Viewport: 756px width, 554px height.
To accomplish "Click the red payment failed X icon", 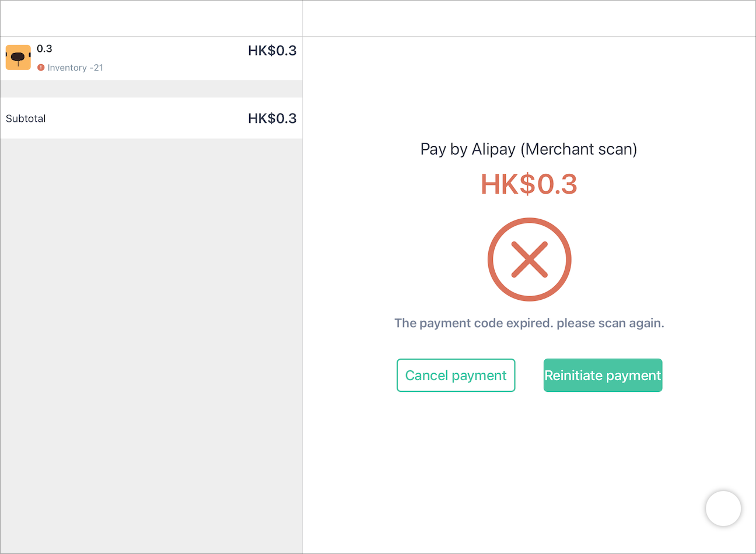I will pyautogui.click(x=529, y=260).
